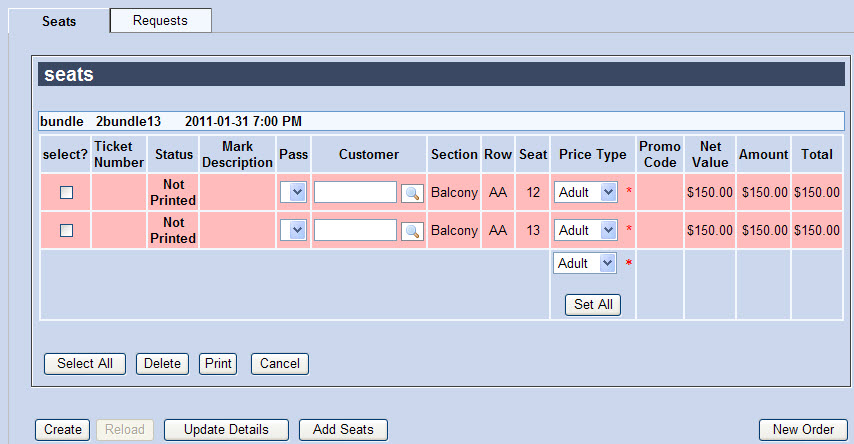This screenshot has width=854, height=444.
Task: Open Price Type dropdown for seat 13
Action: click(585, 230)
